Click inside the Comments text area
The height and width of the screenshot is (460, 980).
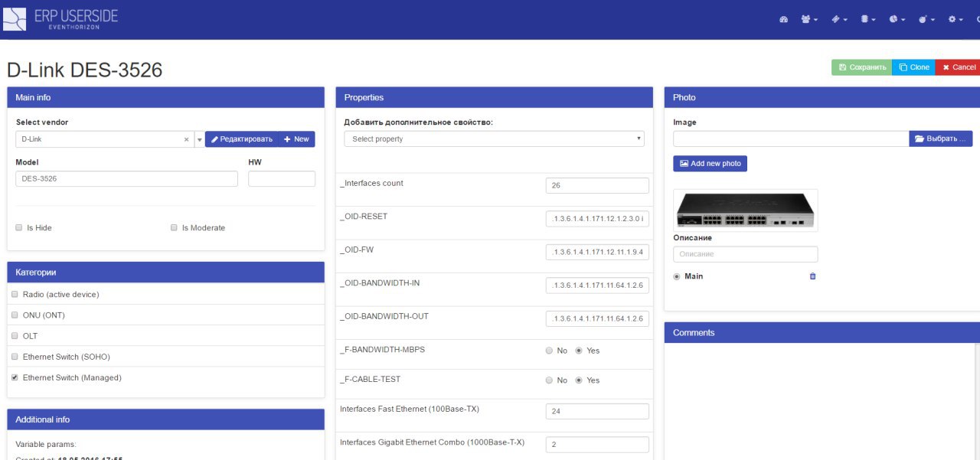(x=822, y=402)
